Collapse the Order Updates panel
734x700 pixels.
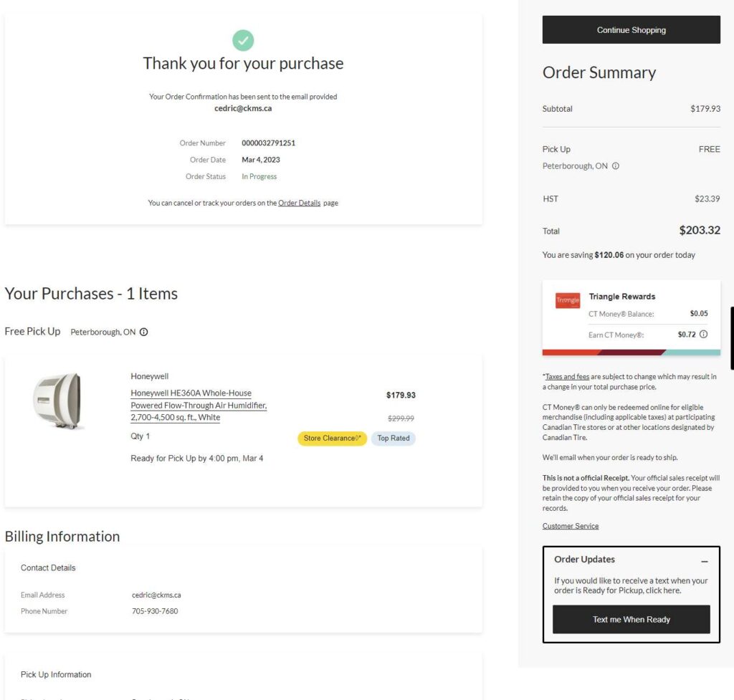(x=704, y=561)
